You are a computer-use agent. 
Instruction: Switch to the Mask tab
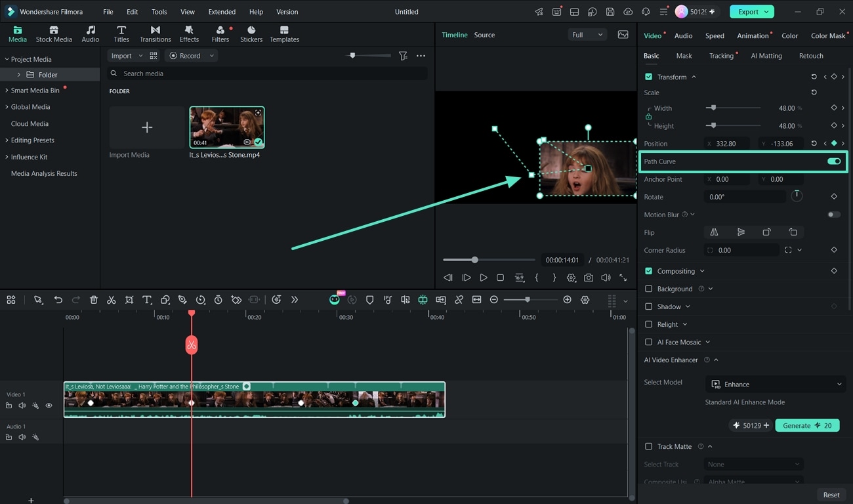(x=684, y=56)
